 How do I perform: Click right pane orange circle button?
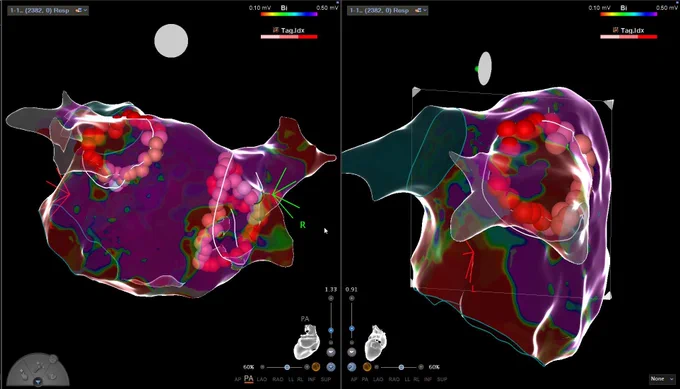pos(367,367)
